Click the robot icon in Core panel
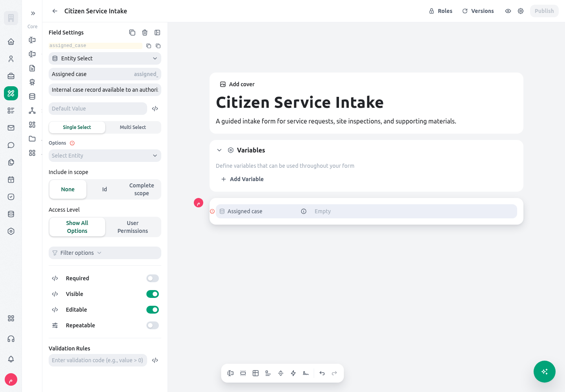The height and width of the screenshot is (392, 565). pos(32,82)
